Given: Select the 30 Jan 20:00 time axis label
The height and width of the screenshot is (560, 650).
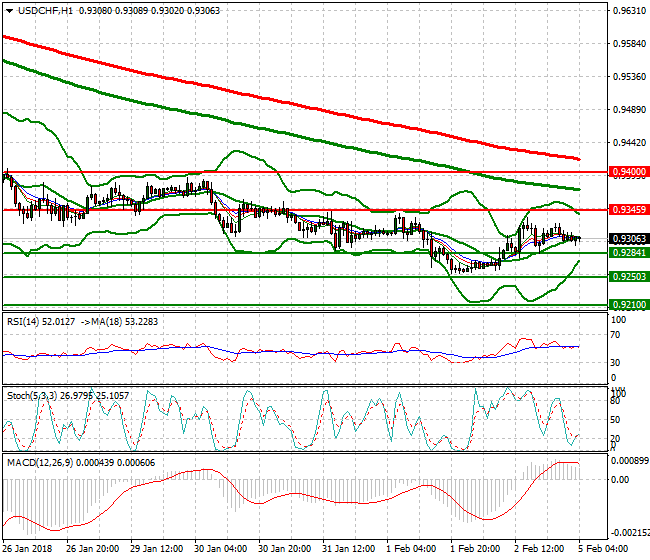Looking at the screenshot, I should (284, 549).
